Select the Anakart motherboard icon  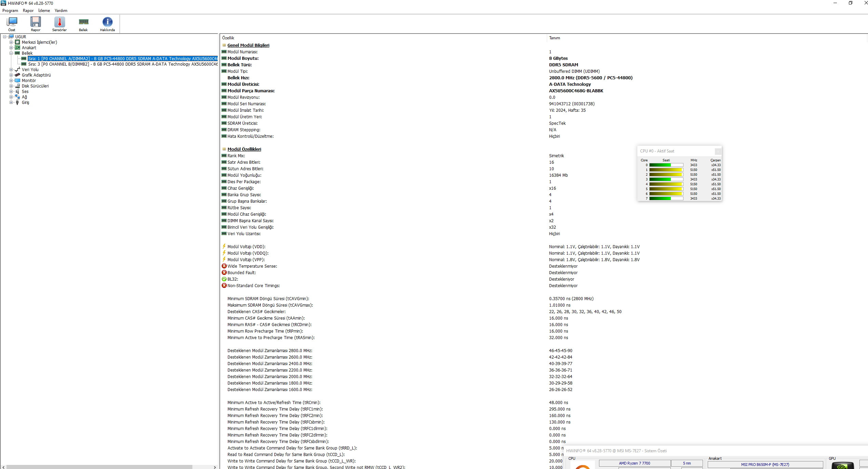tap(17, 48)
